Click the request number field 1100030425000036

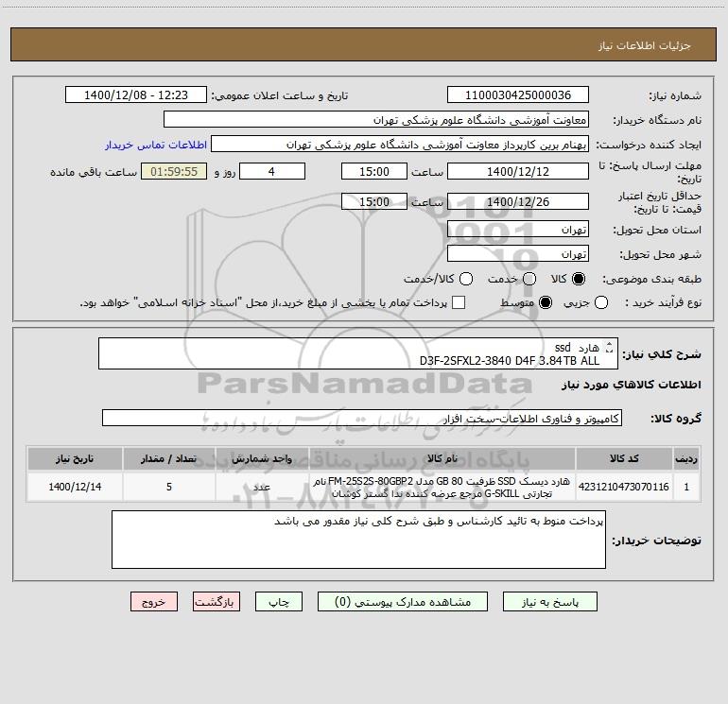coord(518,95)
